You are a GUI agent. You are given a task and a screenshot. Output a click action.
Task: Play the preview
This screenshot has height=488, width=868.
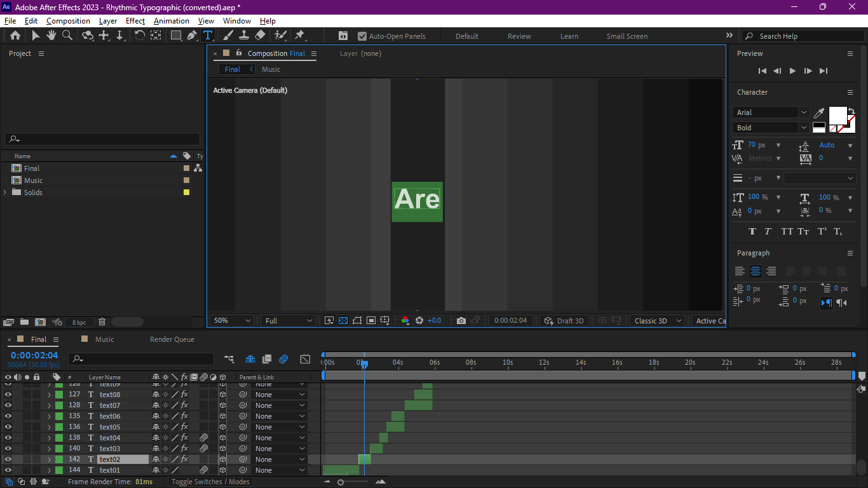[792, 71]
